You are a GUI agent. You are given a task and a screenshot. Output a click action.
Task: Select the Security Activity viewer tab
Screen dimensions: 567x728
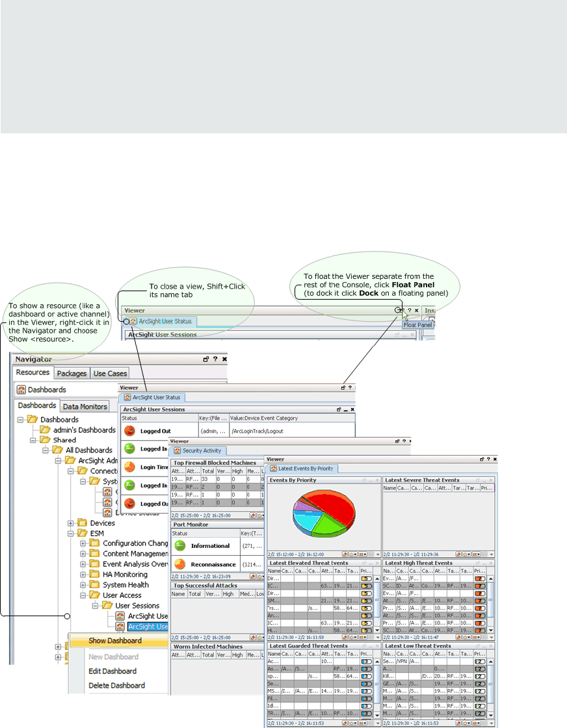tap(198, 450)
